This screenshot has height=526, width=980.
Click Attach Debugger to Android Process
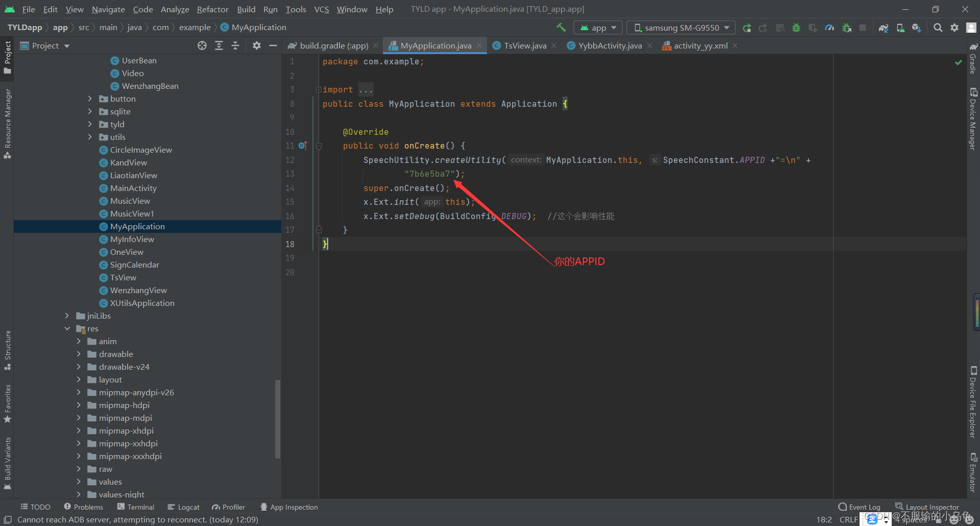[x=847, y=28]
